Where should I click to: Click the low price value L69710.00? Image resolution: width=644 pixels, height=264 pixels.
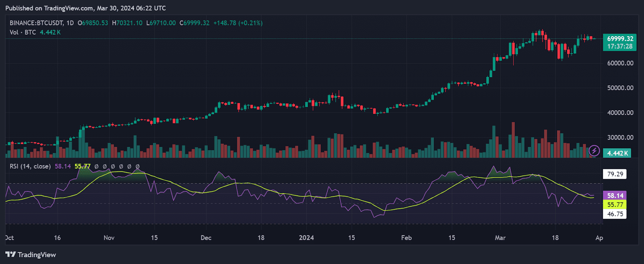point(161,23)
